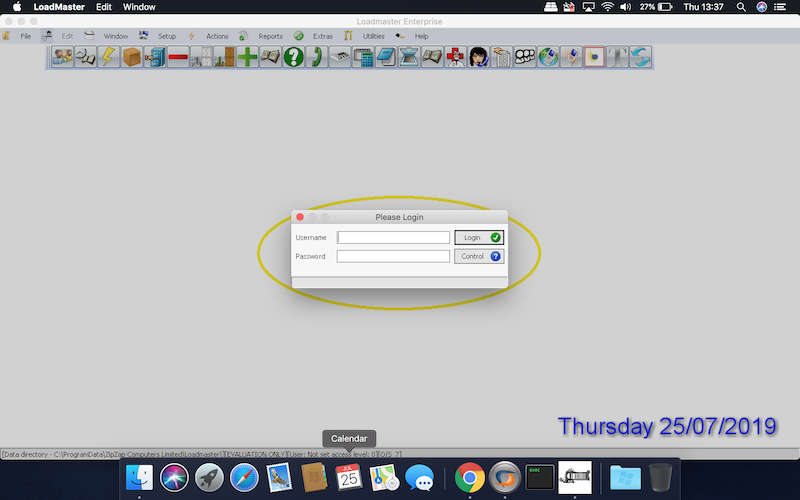Click the yellow lightning bolt toolbar icon
The image size is (800, 500).
109,57
